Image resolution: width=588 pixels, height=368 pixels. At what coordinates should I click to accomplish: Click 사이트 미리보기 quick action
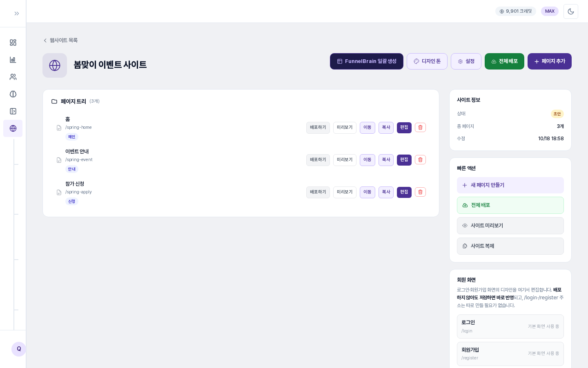click(510, 226)
